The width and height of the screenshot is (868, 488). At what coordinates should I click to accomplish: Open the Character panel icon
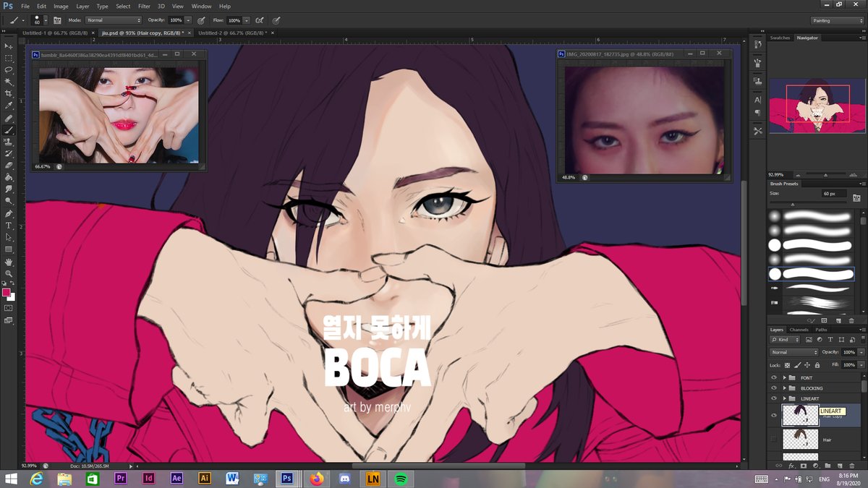[757, 100]
